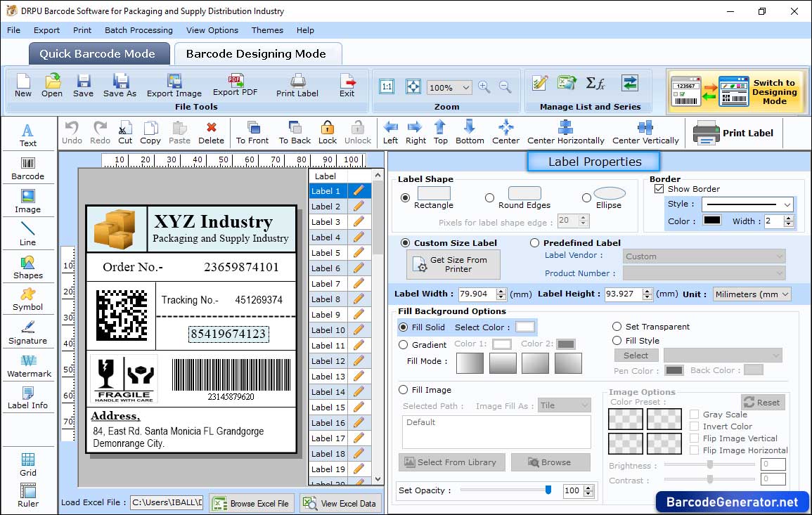Click Center Horizontally alignment icon
This screenshot has height=515, width=812.
pos(565,133)
